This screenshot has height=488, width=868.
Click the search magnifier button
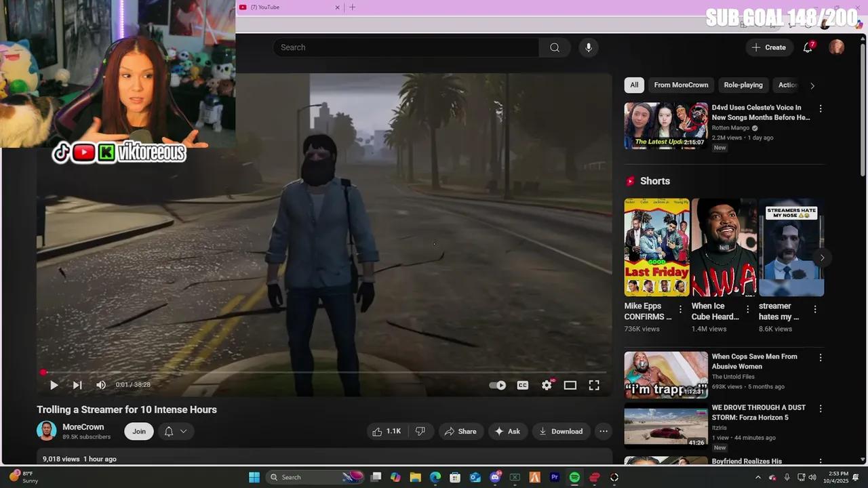point(555,47)
